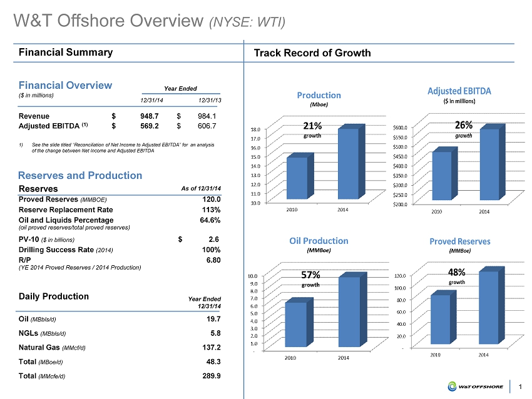
Task: Select the 2014 bar in Proved Reserves chart
Action: coord(489,307)
